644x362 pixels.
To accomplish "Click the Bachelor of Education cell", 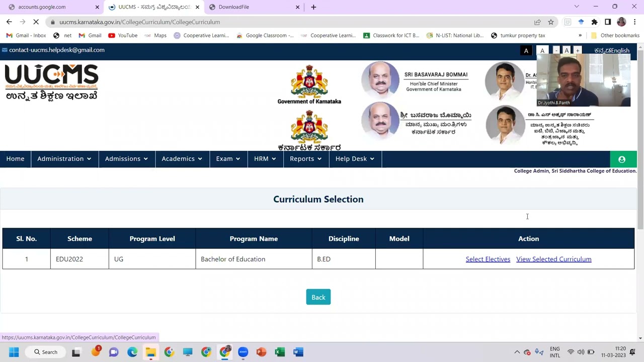I will click(x=254, y=259).
